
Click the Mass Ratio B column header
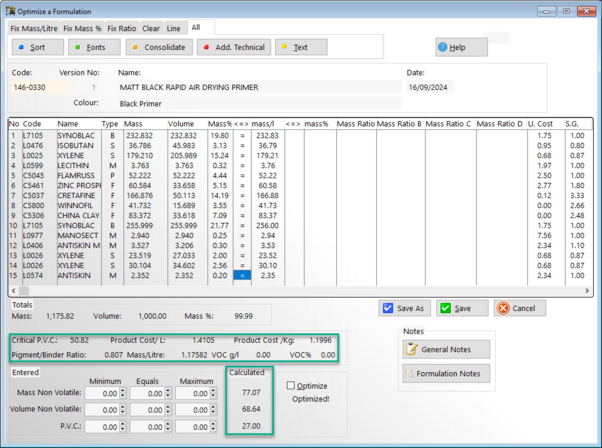pos(399,124)
